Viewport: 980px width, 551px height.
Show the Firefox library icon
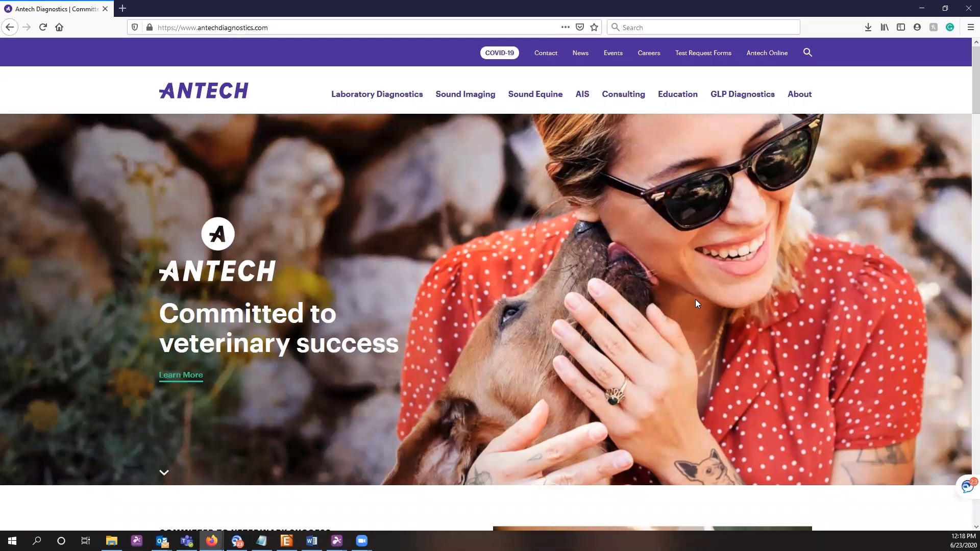(885, 27)
